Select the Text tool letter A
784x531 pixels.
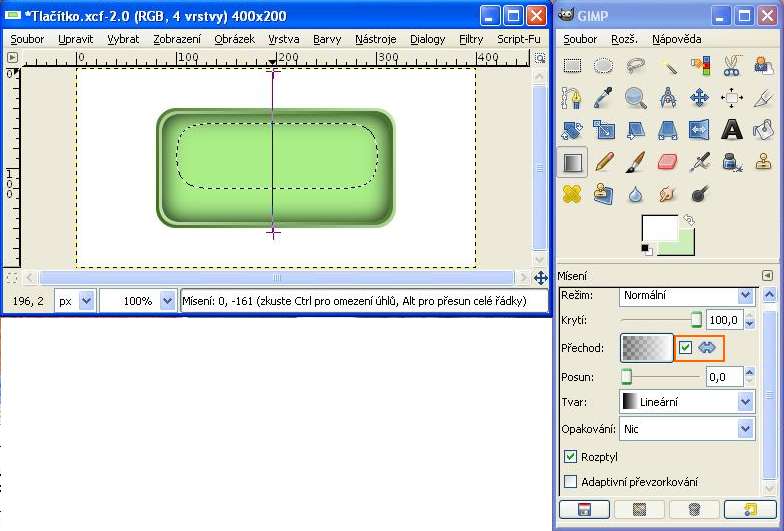click(x=732, y=130)
